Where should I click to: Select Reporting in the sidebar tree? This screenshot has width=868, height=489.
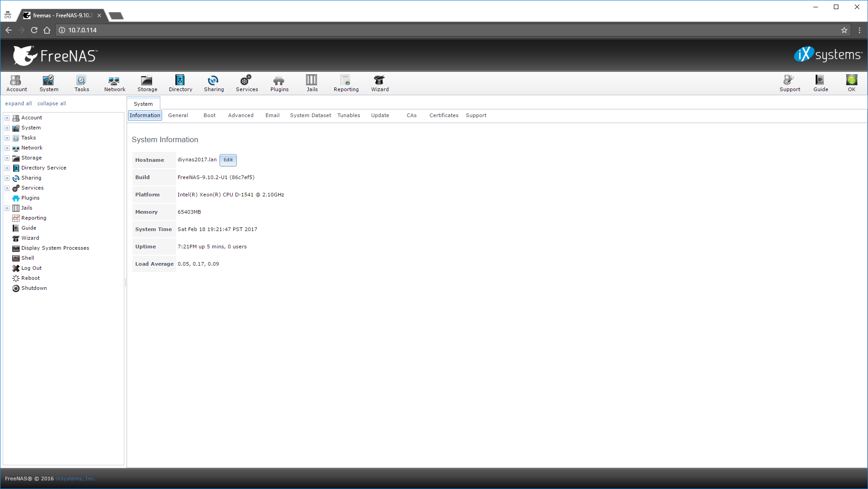point(34,218)
